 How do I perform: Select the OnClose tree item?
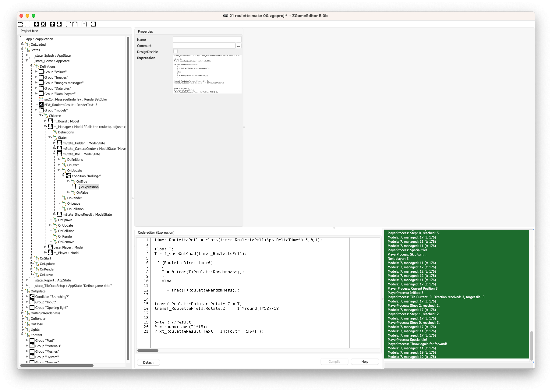[37, 324]
